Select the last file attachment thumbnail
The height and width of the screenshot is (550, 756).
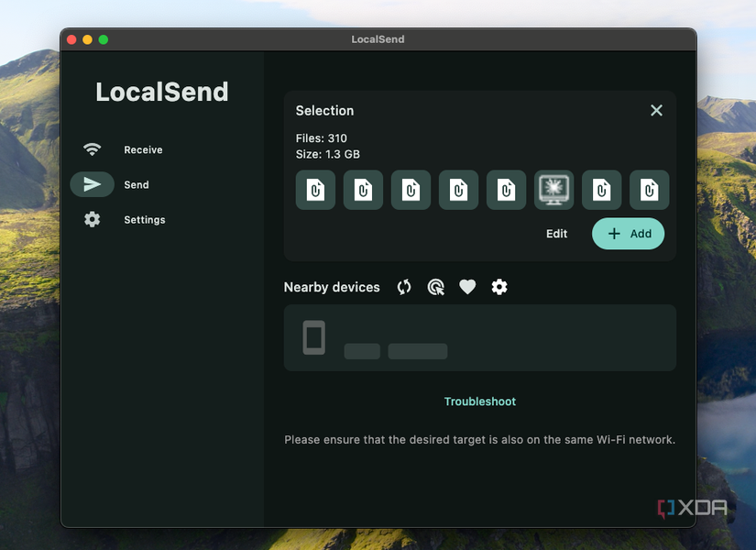click(x=649, y=190)
